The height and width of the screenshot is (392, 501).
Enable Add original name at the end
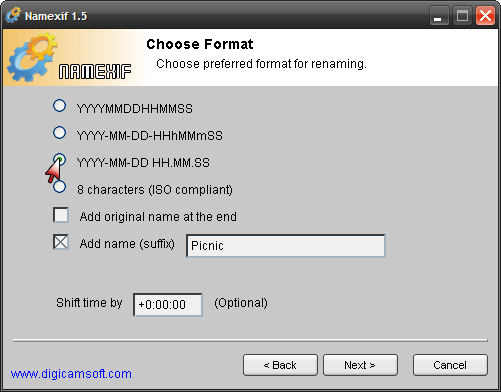pyautogui.click(x=61, y=215)
